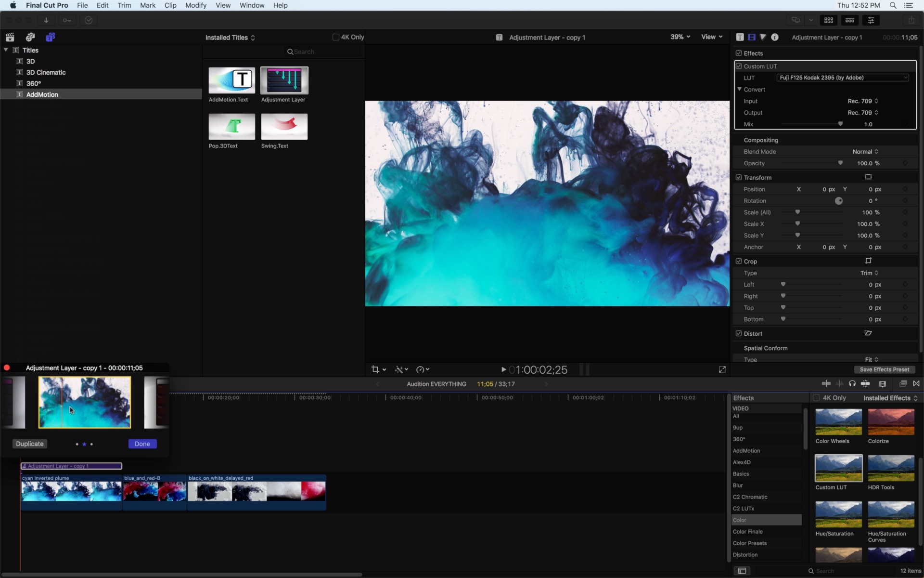The height and width of the screenshot is (578, 924).
Task: Click the Duplicate button in audition panel
Action: click(29, 444)
